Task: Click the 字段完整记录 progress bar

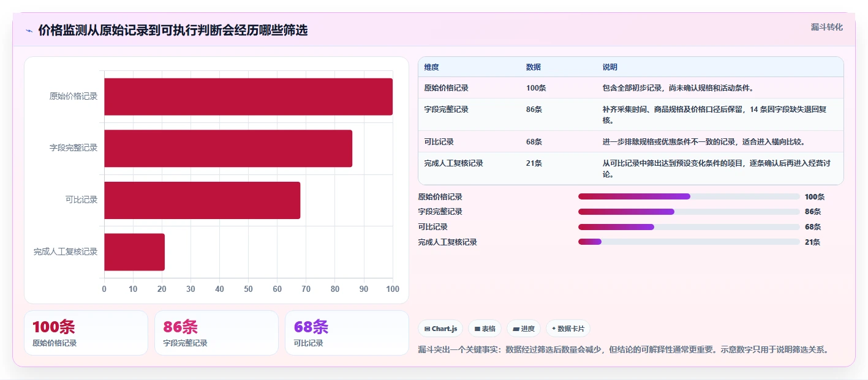Action: coord(689,212)
